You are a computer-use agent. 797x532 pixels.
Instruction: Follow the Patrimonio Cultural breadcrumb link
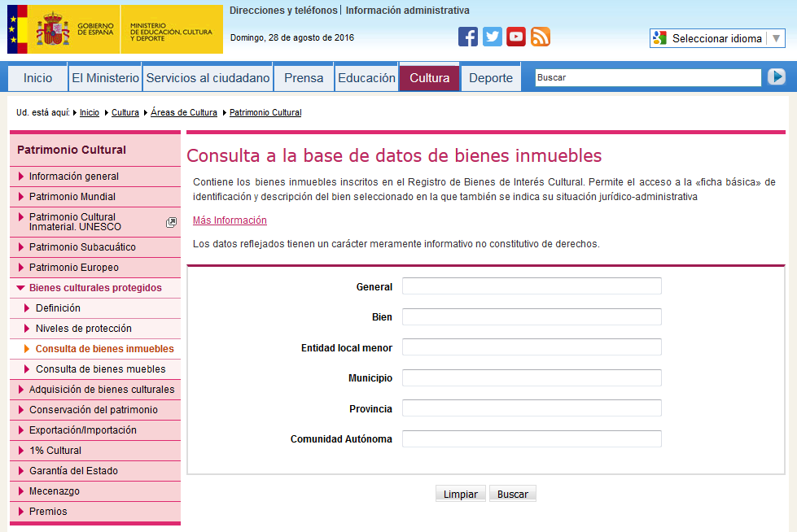point(265,112)
